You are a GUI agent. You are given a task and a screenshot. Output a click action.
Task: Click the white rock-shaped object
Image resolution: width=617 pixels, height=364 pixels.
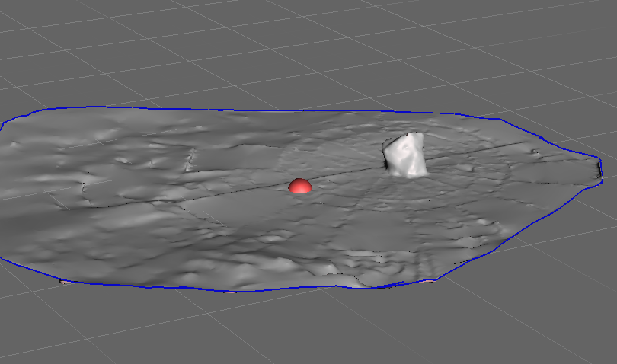coord(404,156)
